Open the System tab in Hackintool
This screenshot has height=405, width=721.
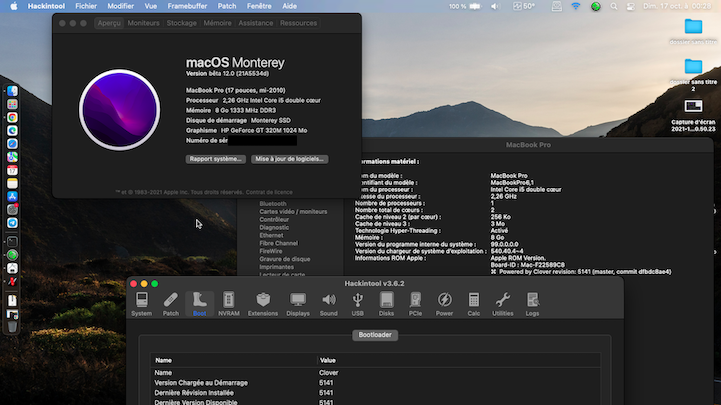[142, 304]
